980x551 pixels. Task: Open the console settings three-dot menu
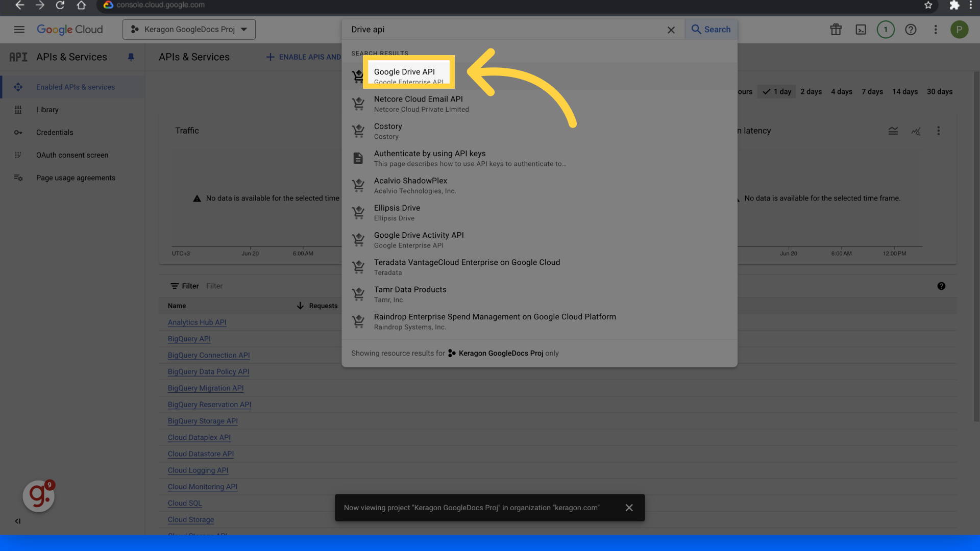[936, 30]
